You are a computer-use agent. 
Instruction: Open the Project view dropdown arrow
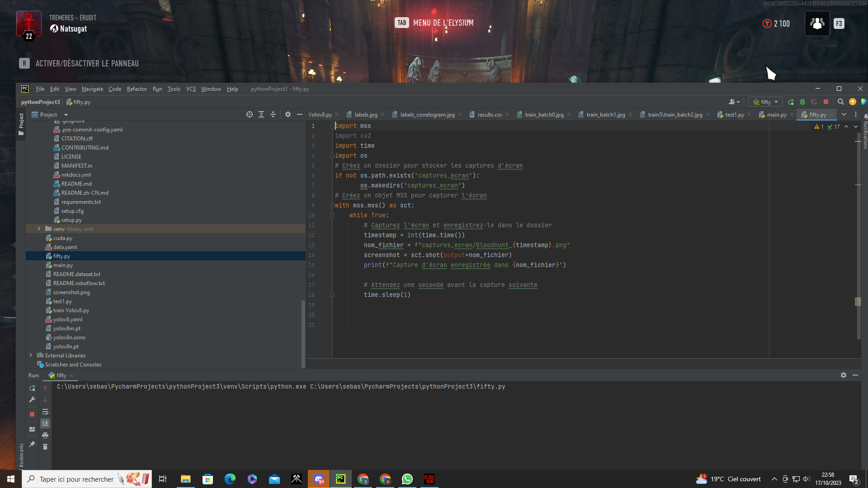pos(66,115)
